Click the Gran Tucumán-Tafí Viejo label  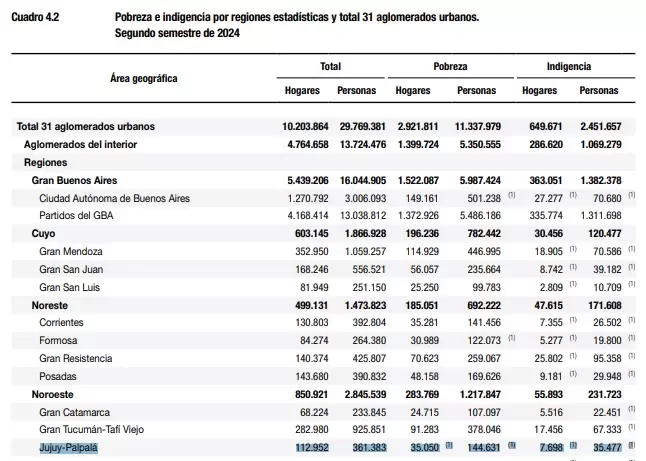tap(91, 430)
